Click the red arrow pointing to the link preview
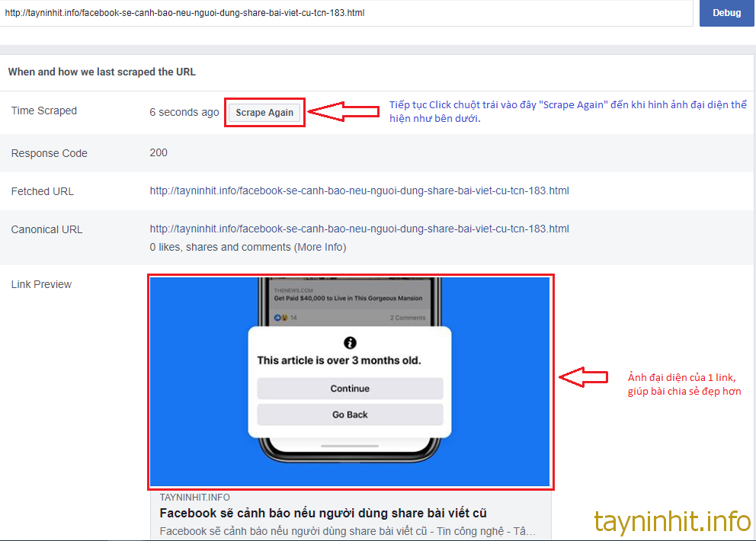This screenshot has width=756, height=541. [583, 377]
